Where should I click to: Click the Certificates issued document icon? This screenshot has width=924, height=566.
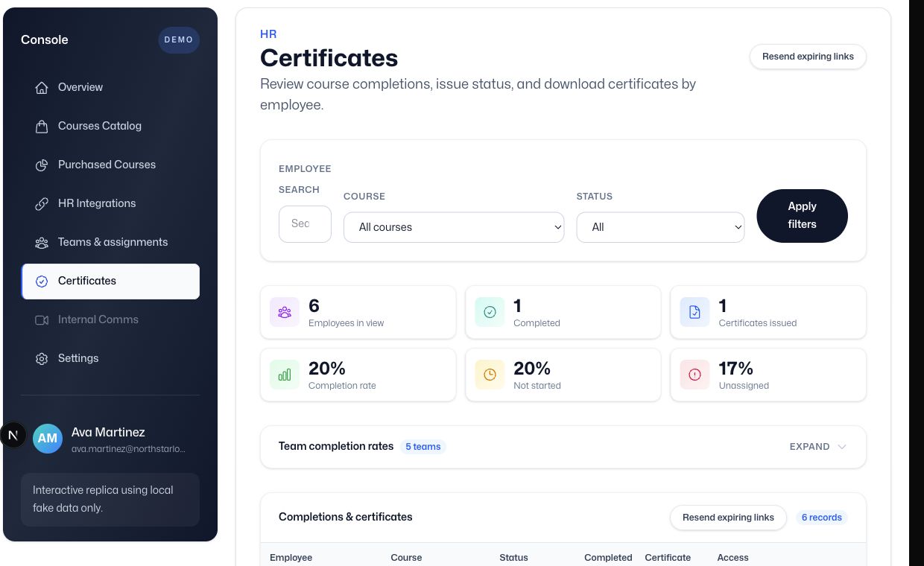694,312
